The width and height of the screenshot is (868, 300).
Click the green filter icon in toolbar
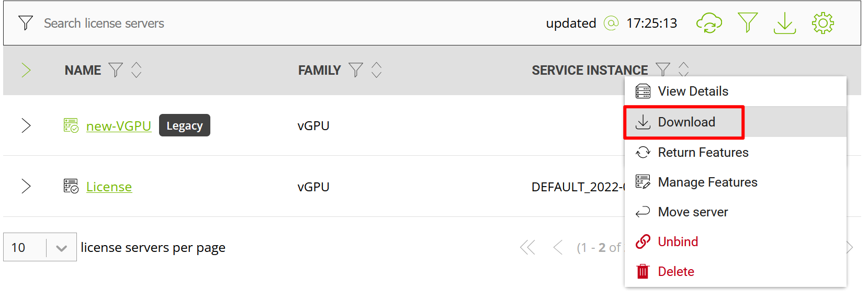click(x=748, y=23)
